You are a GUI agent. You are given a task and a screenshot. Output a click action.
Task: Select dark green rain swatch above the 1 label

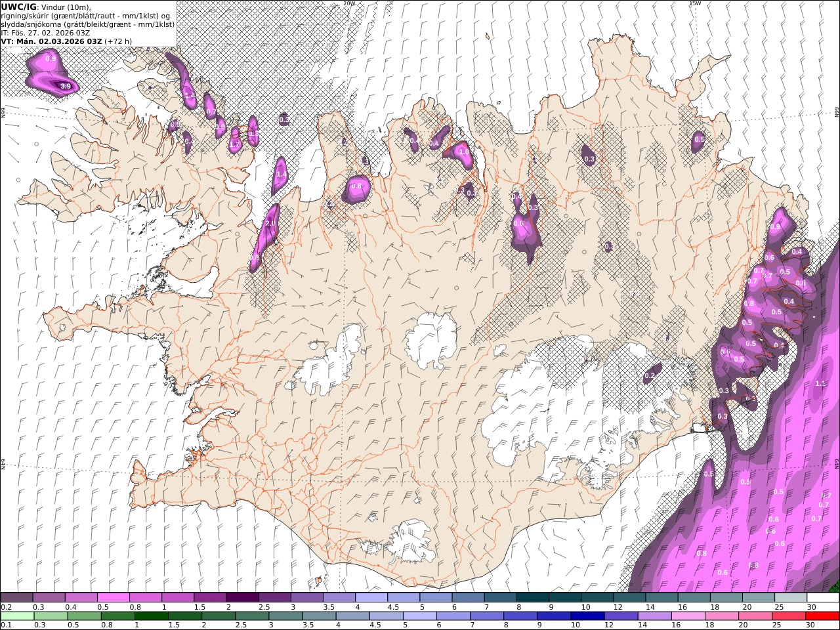point(152,616)
